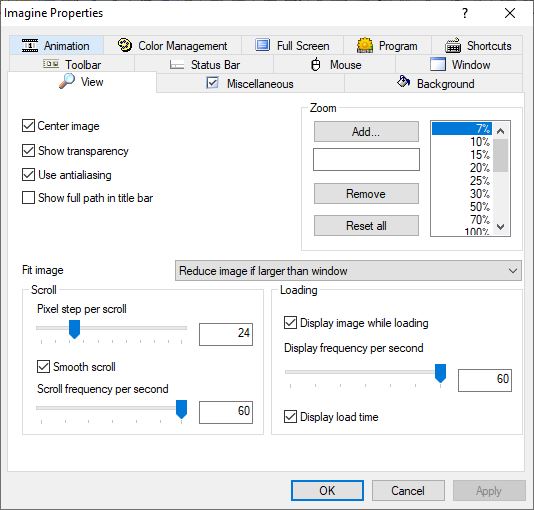Viewport: 534px width, 510px height.
Task: Click the zoom list scroll down arrow
Action: click(500, 226)
